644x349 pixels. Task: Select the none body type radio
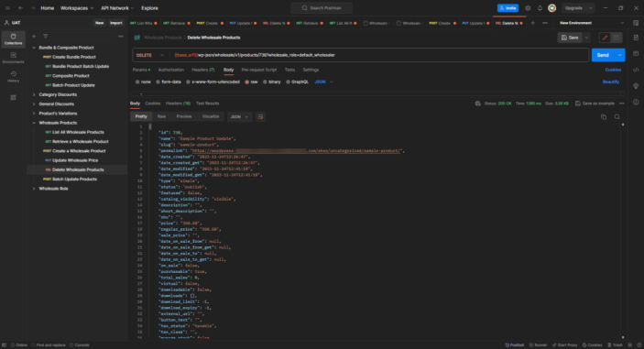[x=143, y=82]
